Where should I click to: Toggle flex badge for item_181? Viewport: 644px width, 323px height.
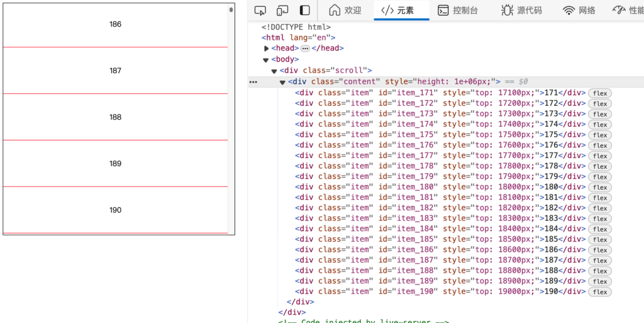(599, 198)
